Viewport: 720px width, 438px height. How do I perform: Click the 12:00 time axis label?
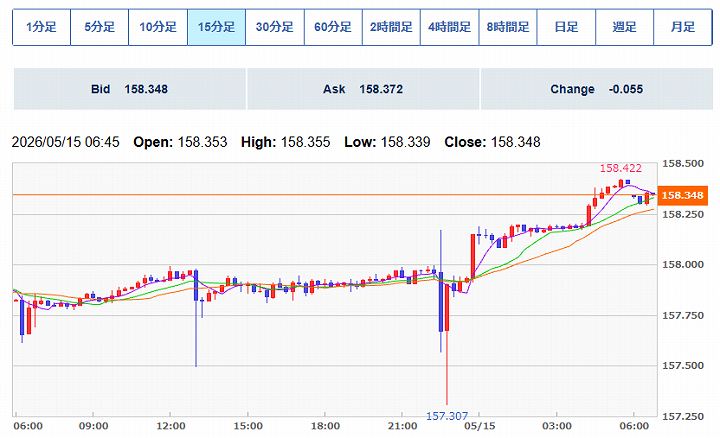click(170, 426)
